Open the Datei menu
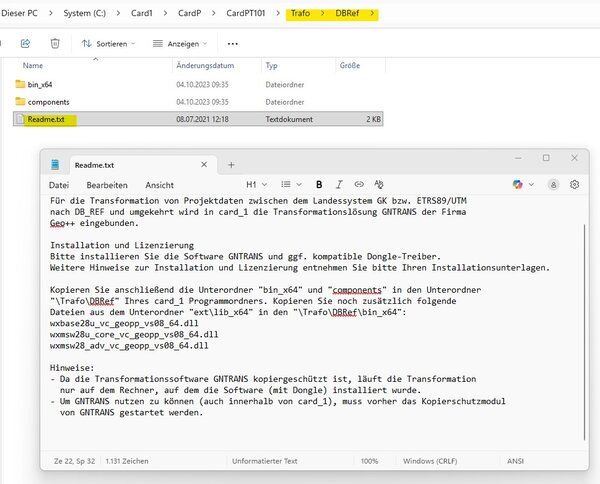This screenshot has width=600, height=484. point(59,185)
